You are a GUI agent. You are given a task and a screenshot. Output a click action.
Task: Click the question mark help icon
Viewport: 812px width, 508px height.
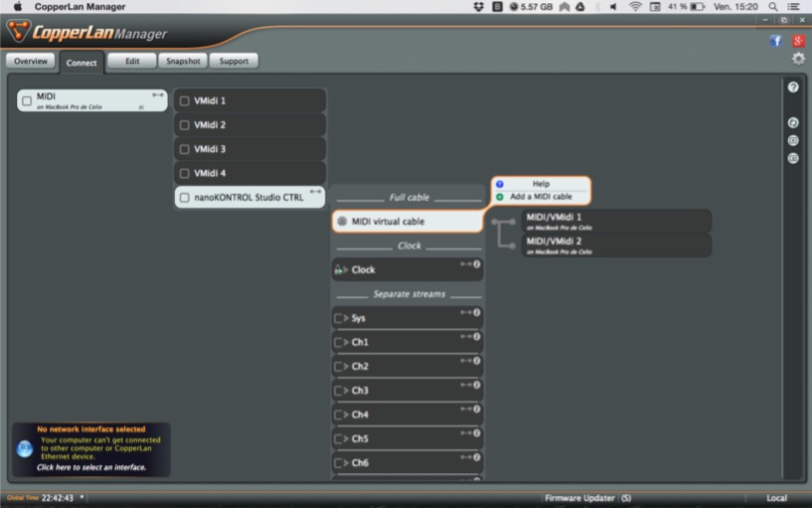793,87
